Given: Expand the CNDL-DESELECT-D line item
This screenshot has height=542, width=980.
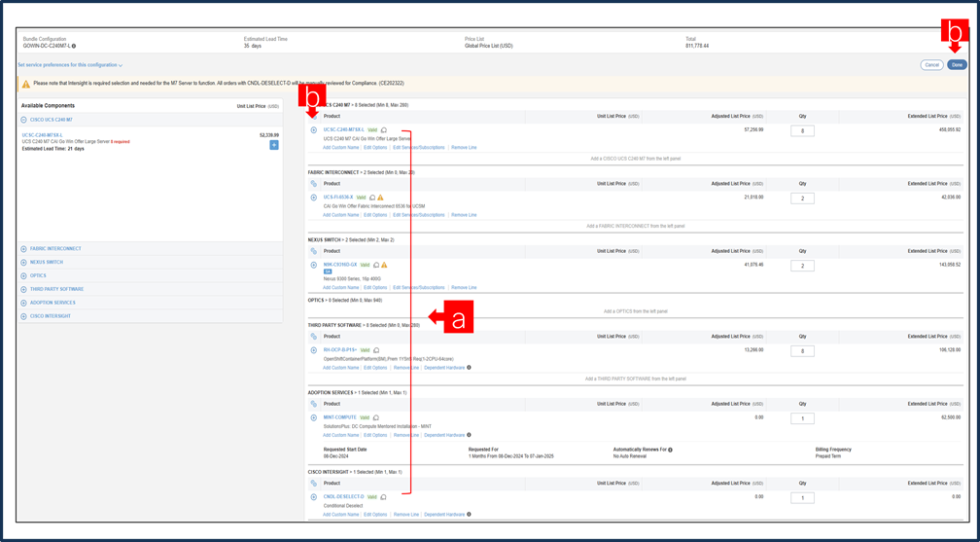Looking at the screenshot, I should pos(314,497).
